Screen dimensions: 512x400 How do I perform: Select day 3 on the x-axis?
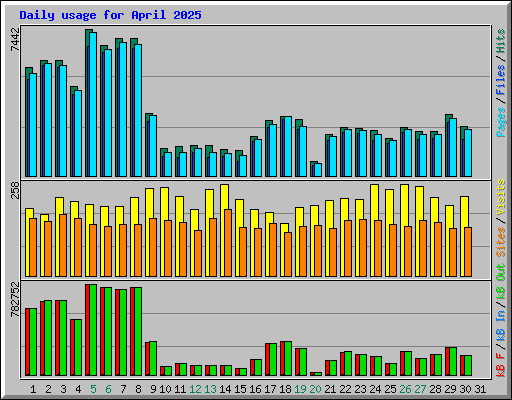click(63, 389)
